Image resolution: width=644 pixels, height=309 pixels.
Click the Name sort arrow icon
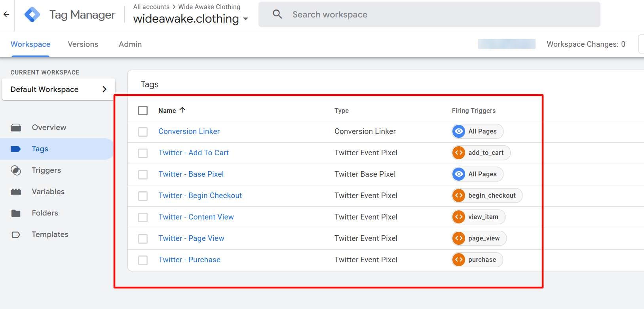tap(182, 110)
